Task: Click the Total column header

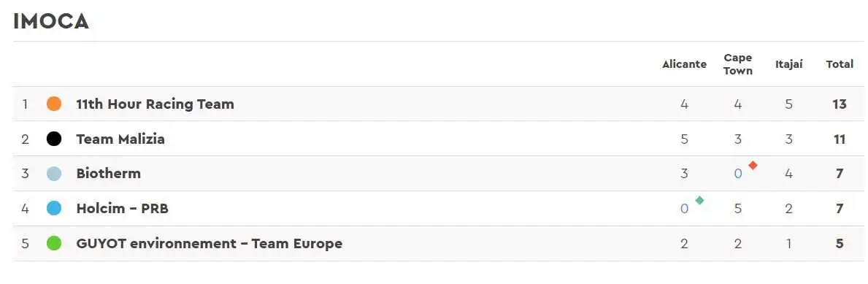Action: [x=840, y=64]
